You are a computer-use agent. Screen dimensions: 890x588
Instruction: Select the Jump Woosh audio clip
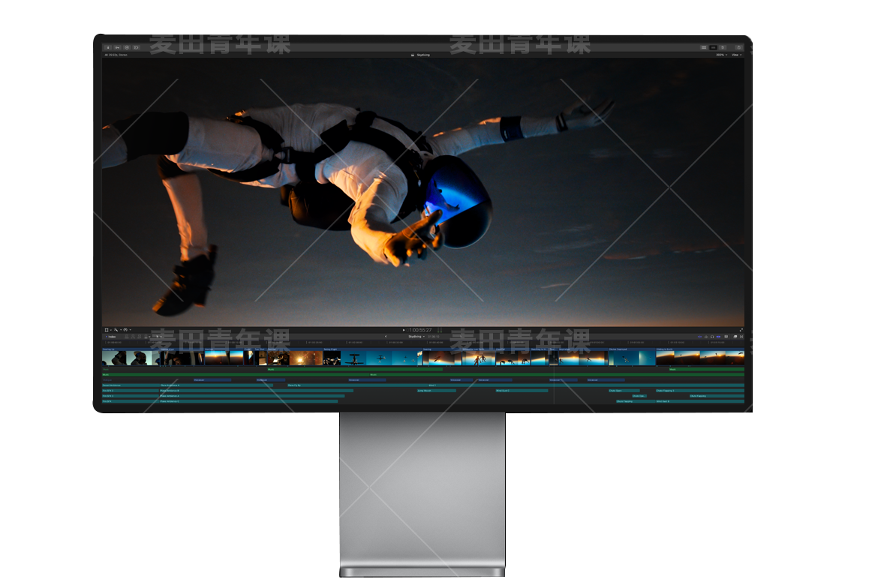click(437, 391)
